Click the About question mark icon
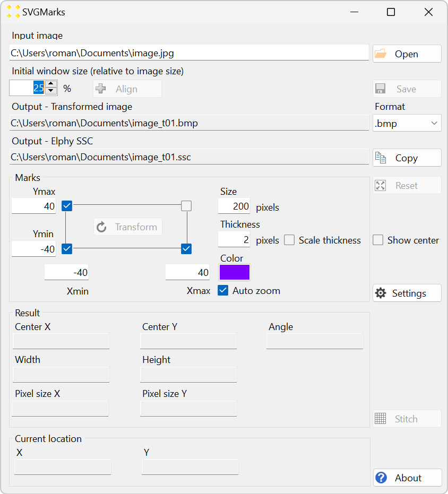The image size is (448, 494). 381,478
